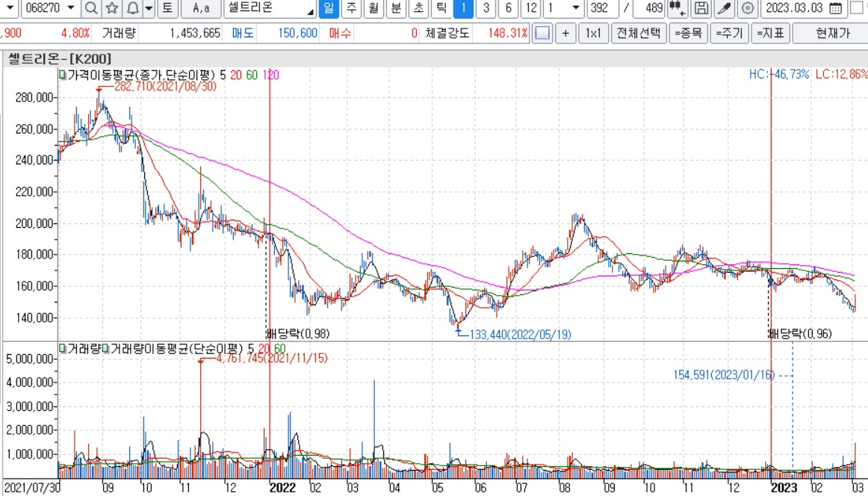Click the 392 bar count field
This screenshot has width=868, height=496.
point(602,7)
